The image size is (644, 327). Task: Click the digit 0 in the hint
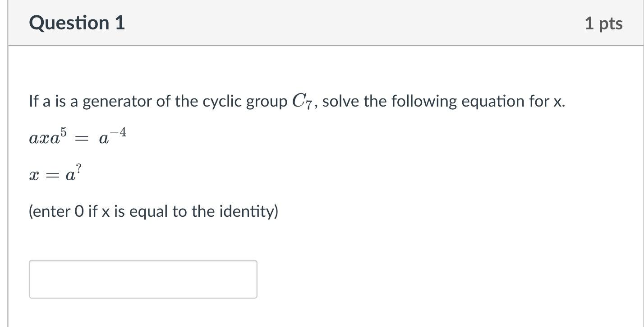point(79,211)
